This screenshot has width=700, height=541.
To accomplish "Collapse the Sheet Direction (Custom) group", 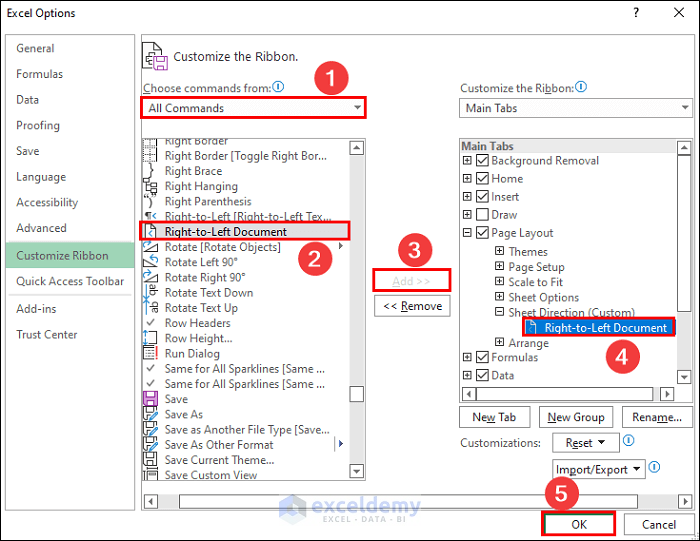I will coord(500,312).
